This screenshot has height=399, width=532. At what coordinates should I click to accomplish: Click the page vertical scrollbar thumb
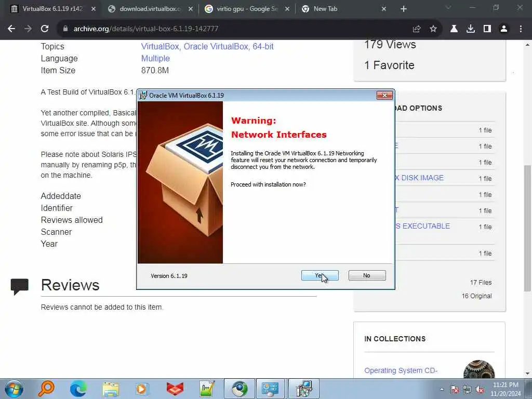point(527,228)
